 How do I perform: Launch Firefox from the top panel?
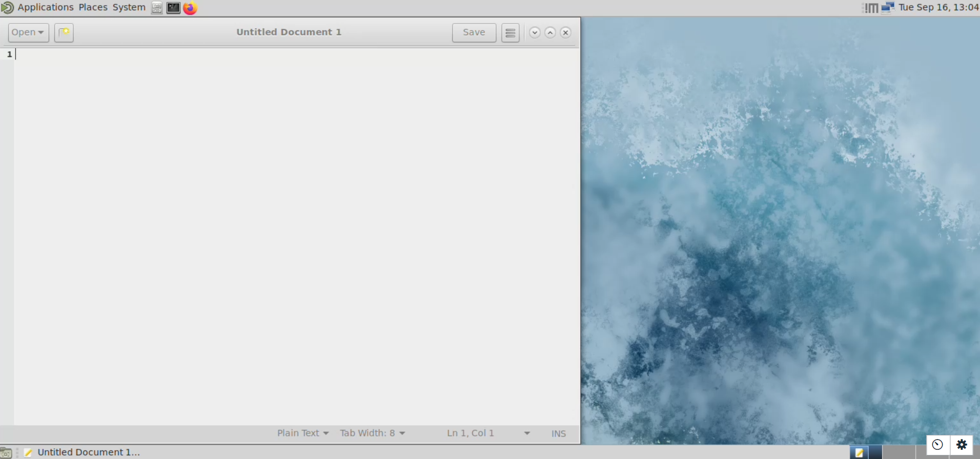190,8
